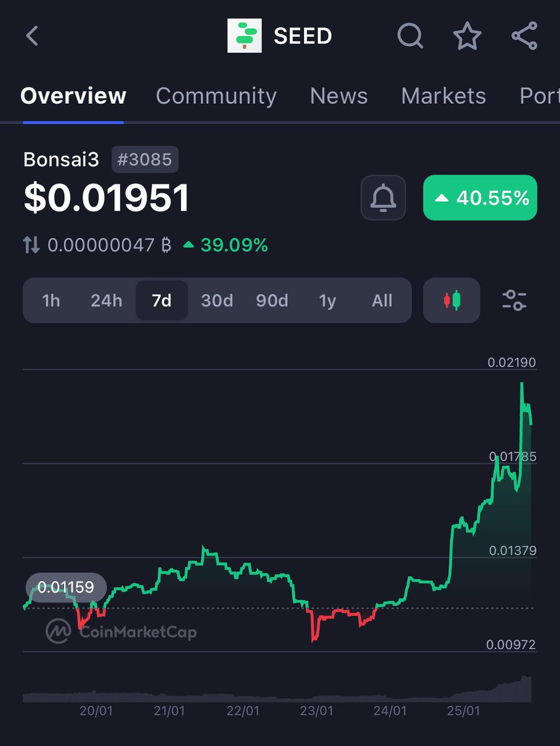
Task: Select the 1h time range
Action: (51, 301)
